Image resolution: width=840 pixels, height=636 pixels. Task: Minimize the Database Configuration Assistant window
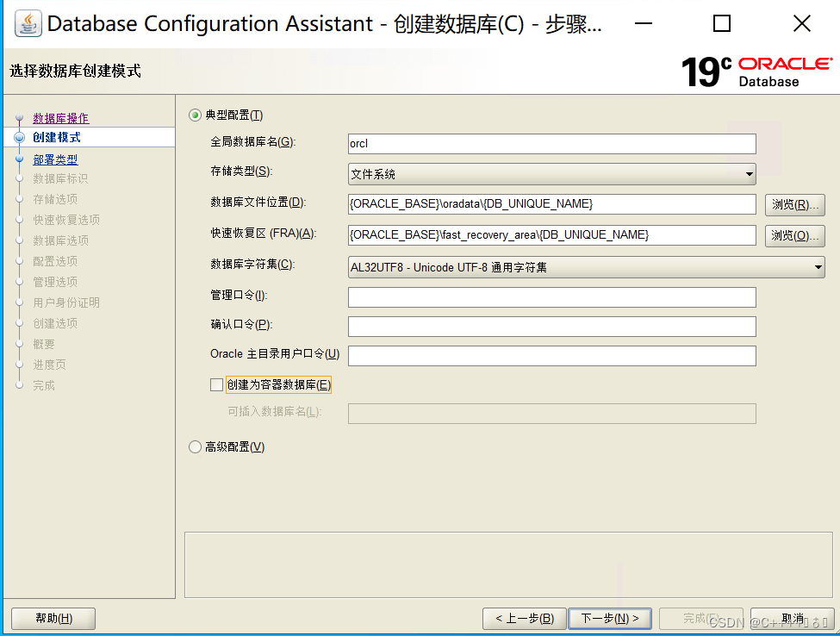pos(643,23)
